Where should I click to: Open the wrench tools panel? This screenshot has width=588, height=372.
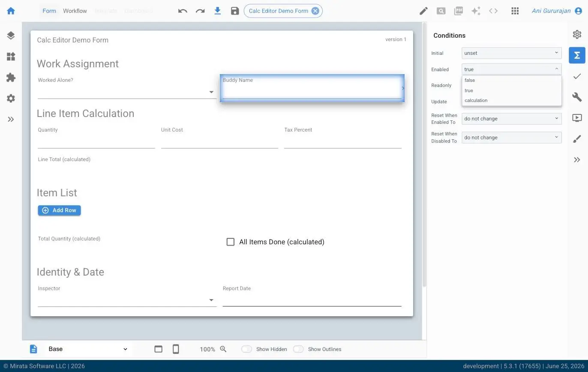(577, 97)
